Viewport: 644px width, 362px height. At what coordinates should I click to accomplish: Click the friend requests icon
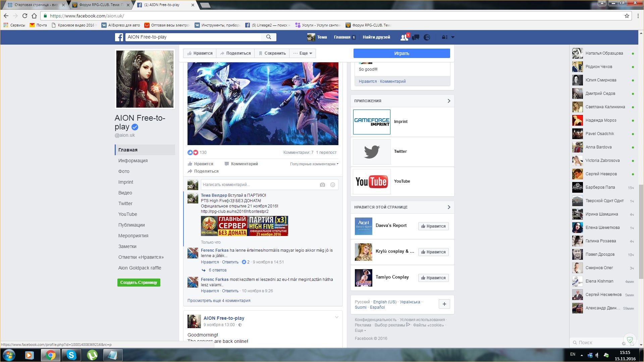404,37
